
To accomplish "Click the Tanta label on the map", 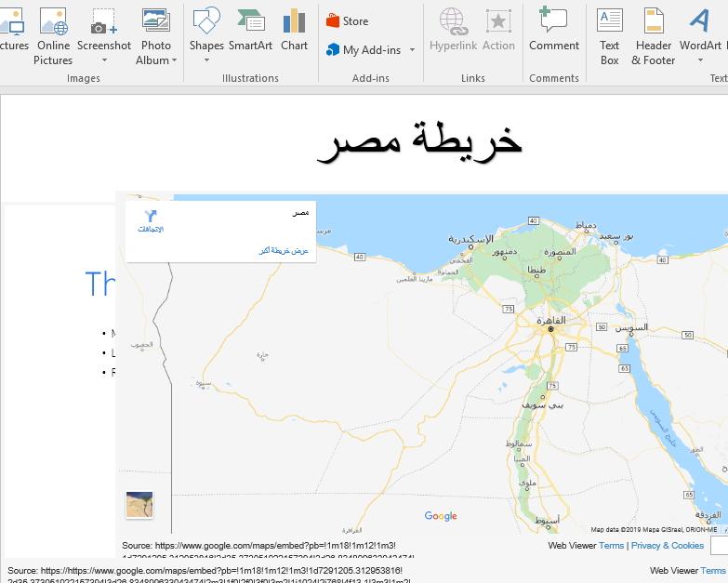I will [x=536, y=270].
